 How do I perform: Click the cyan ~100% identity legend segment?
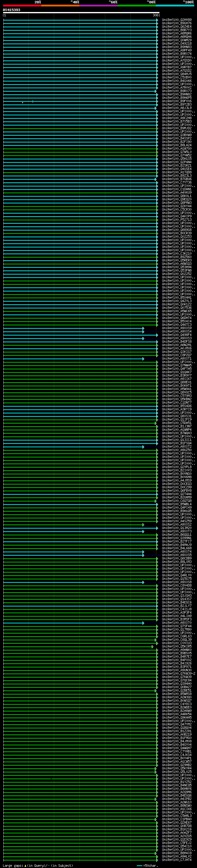[x=175, y=6]
